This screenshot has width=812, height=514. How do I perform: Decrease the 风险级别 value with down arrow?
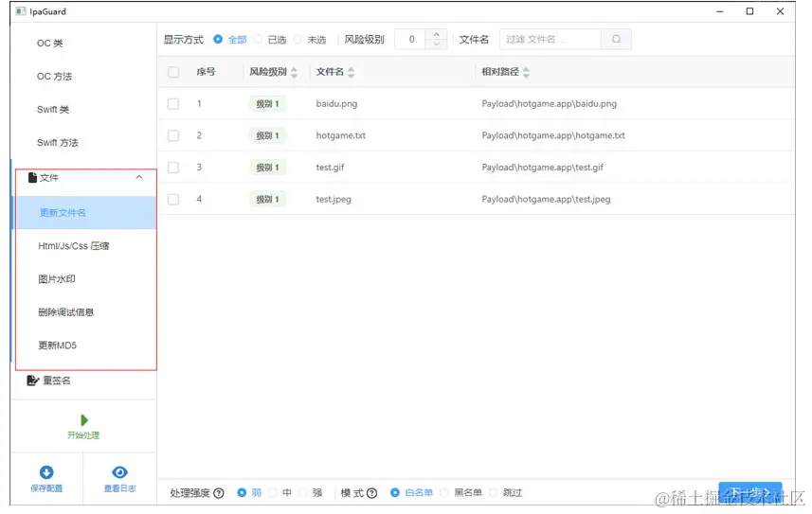tap(436, 44)
